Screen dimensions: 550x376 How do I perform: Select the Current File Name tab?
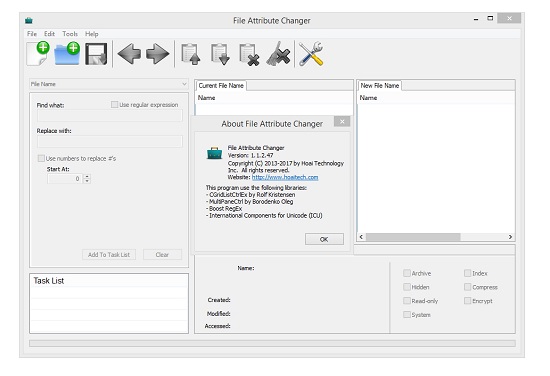pyautogui.click(x=221, y=86)
